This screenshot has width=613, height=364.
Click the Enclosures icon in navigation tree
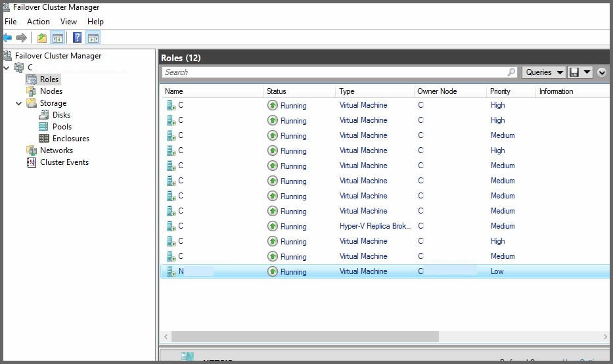click(x=44, y=139)
